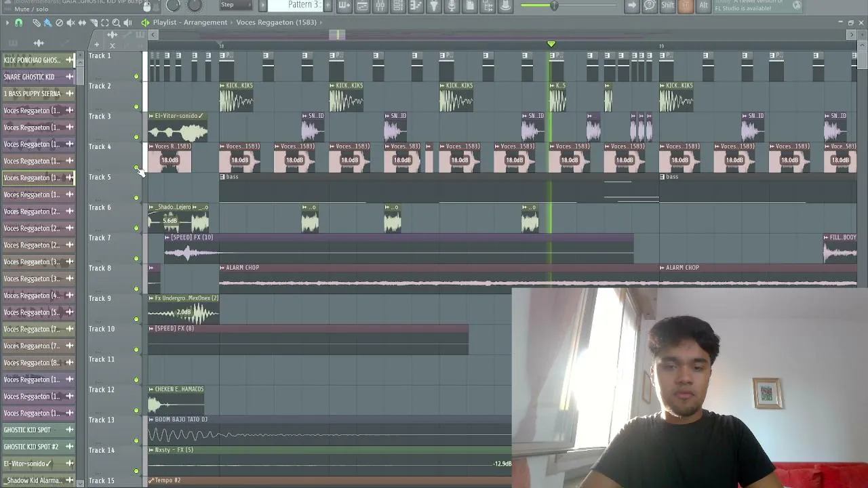Click the Voces Reggaeton (1583) breadcrumb

[276, 22]
